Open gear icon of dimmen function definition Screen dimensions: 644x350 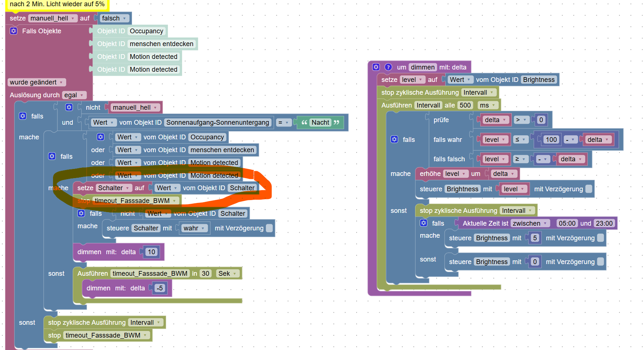click(x=376, y=67)
